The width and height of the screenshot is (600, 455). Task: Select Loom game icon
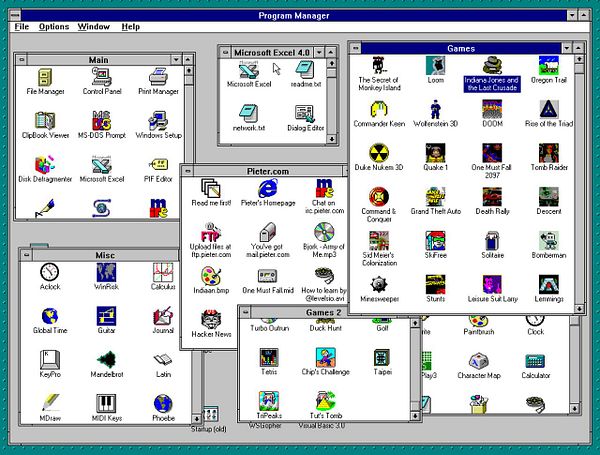click(x=435, y=70)
